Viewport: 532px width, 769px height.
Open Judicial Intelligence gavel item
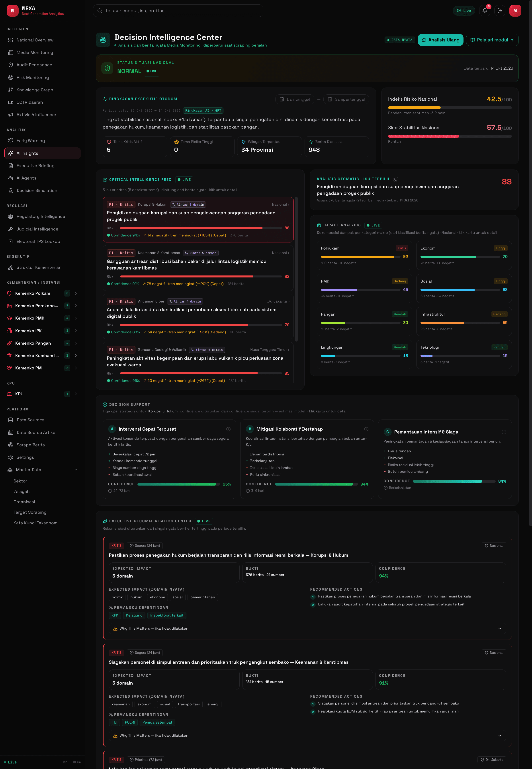pyautogui.click(x=42, y=229)
